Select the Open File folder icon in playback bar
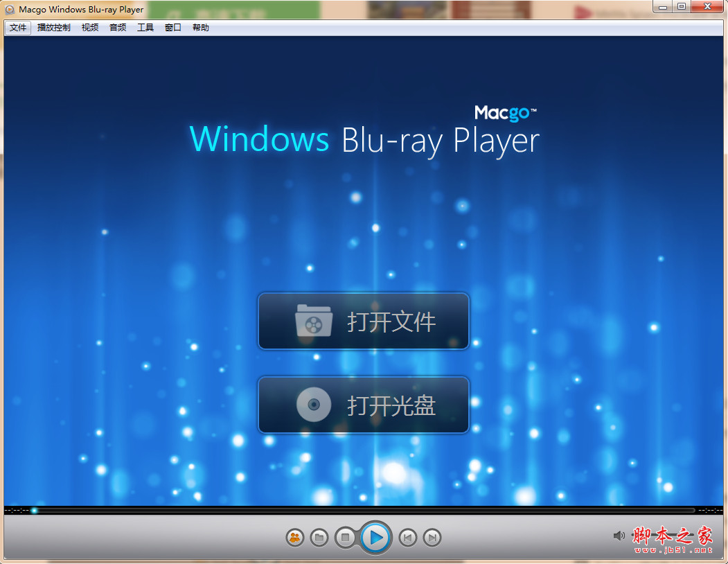Screen dimensions: 728x564 [x=319, y=538]
